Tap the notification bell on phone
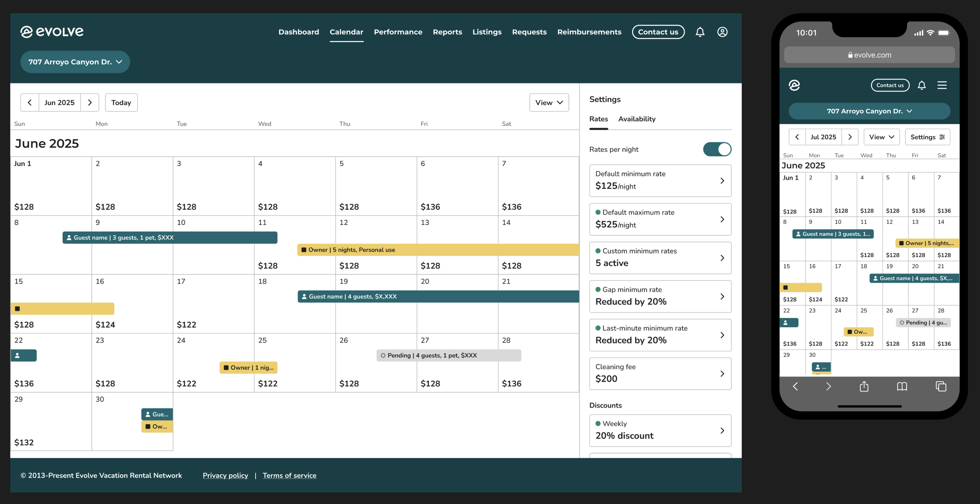 click(922, 85)
